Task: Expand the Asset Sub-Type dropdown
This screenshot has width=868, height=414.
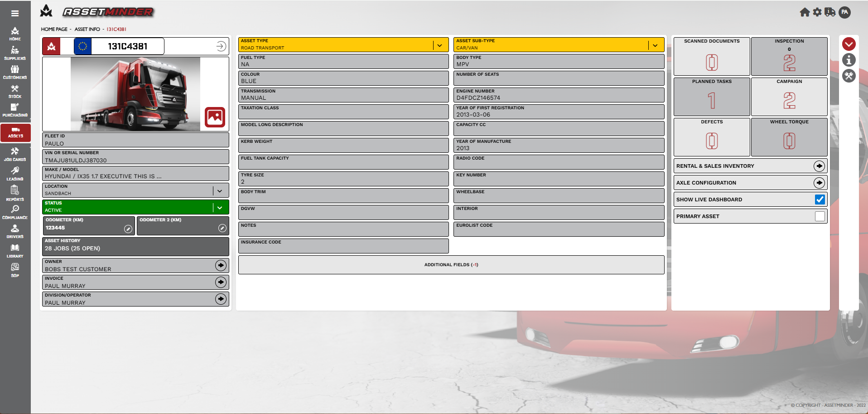Action: pos(655,45)
